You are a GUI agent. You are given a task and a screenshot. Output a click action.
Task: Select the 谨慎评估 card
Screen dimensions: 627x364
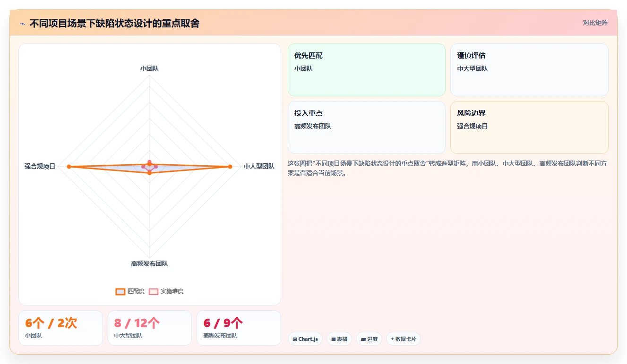529,70
